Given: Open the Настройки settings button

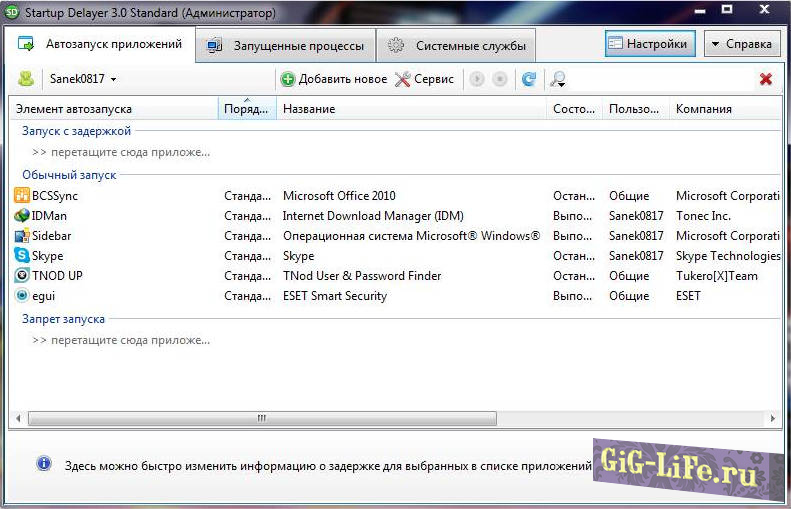Looking at the screenshot, I should coord(649,44).
